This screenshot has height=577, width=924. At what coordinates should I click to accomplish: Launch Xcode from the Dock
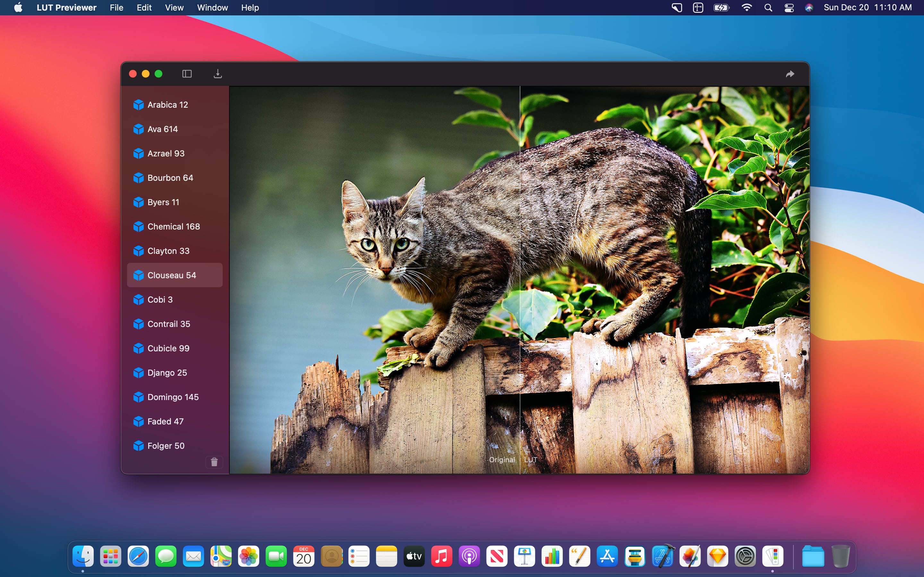[663, 556]
